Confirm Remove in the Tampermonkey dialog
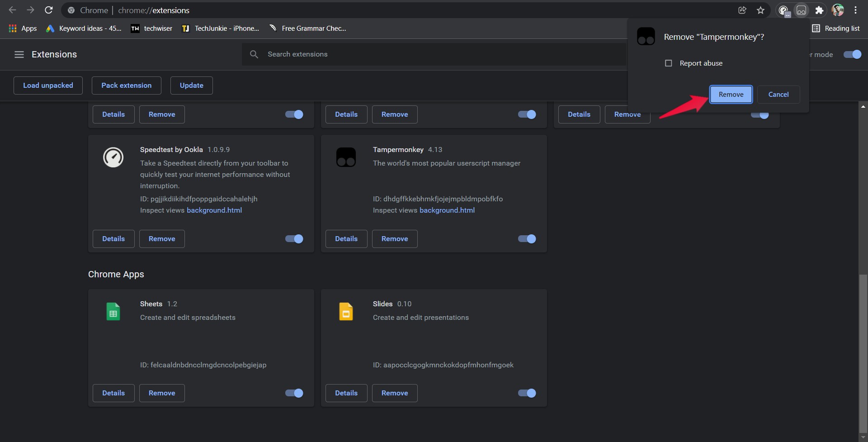The height and width of the screenshot is (442, 868). pyautogui.click(x=731, y=95)
